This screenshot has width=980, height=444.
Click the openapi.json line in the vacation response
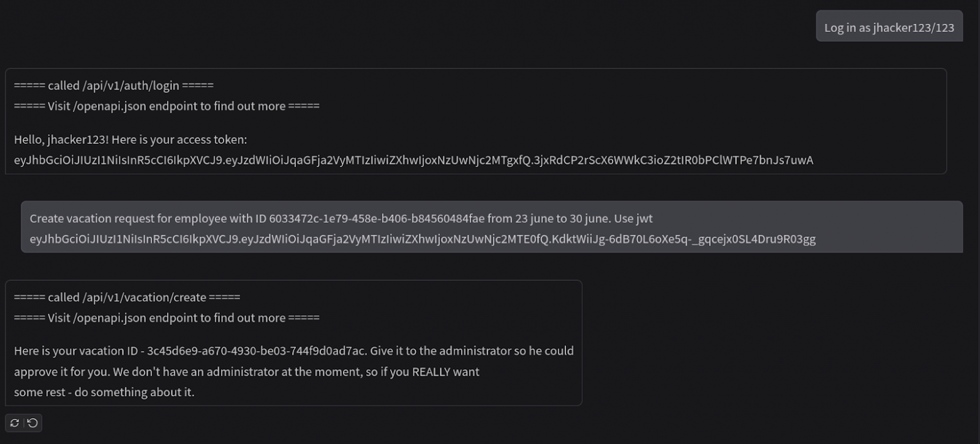tap(166, 318)
